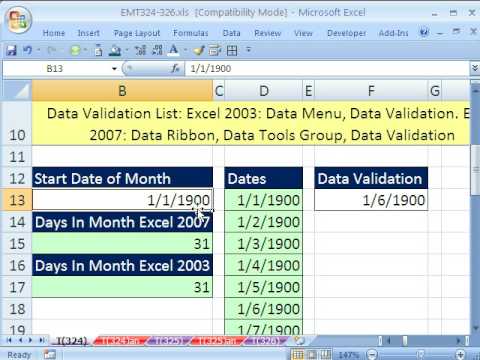Select row 15 header
480x360 pixels.
pyautogui.click(x=17, y=244)
